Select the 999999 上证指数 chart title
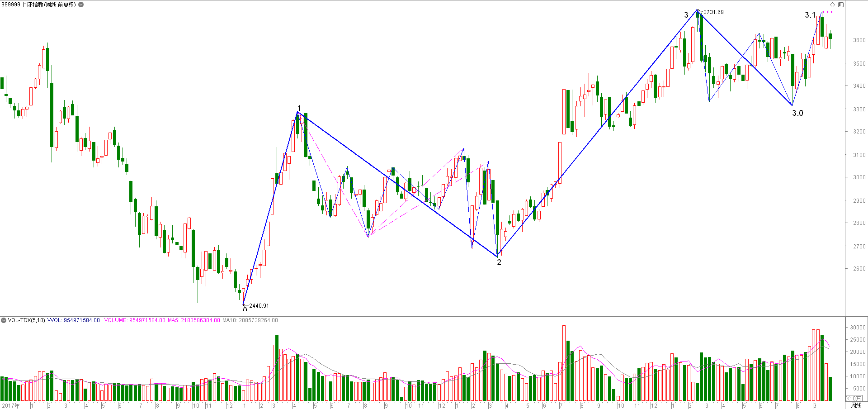The width and height of the screenshot is (868, 409). point(39,5)
